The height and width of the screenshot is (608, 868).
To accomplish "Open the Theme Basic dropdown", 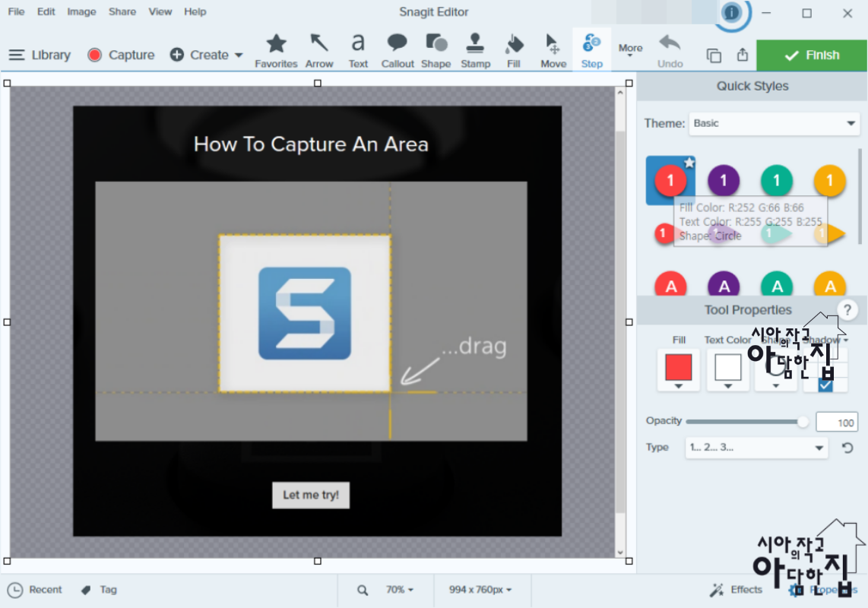I will coord(774,123).
